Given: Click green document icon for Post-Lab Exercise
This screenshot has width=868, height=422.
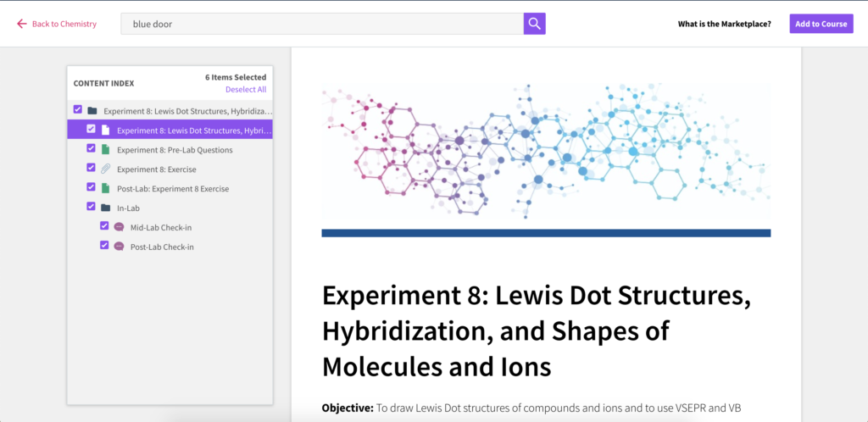Looking at the screenshot, I should click(x=105, y=189).
